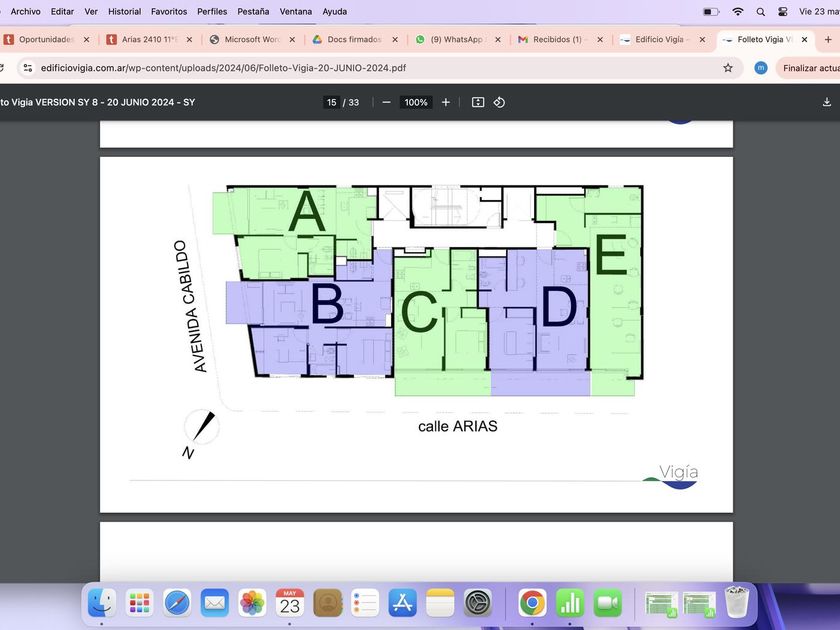Screen dimensions: 840x630
Task: Open Photos app from the dock
Action: (252, 603)
